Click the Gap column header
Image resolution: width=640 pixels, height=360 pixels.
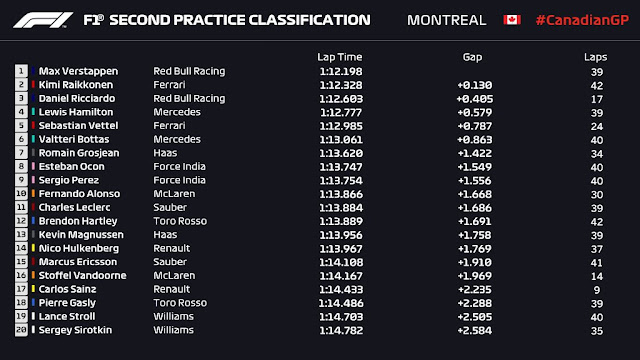(x=472, y=57)
